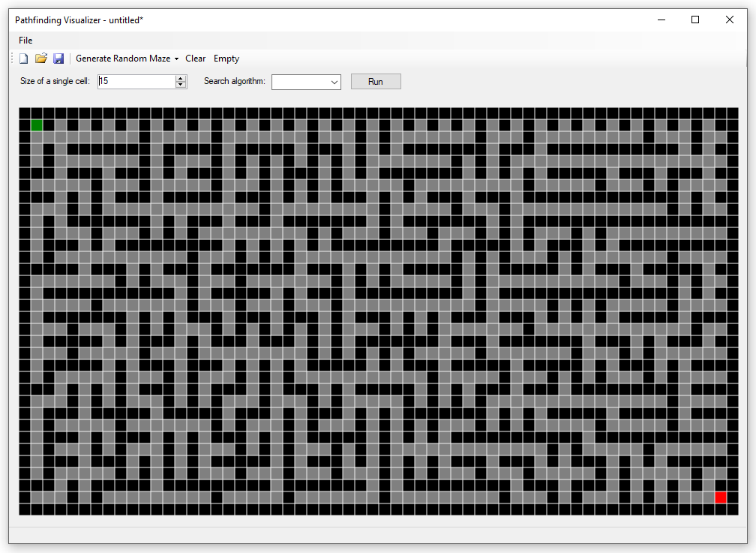Select the green start cell

pos(37,125)
